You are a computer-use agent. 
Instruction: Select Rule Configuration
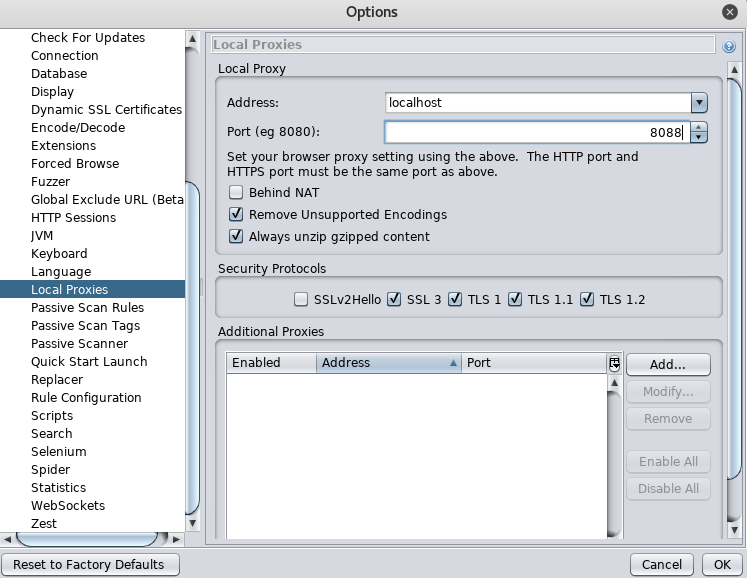pyautogui.click(x=86, y=398)
